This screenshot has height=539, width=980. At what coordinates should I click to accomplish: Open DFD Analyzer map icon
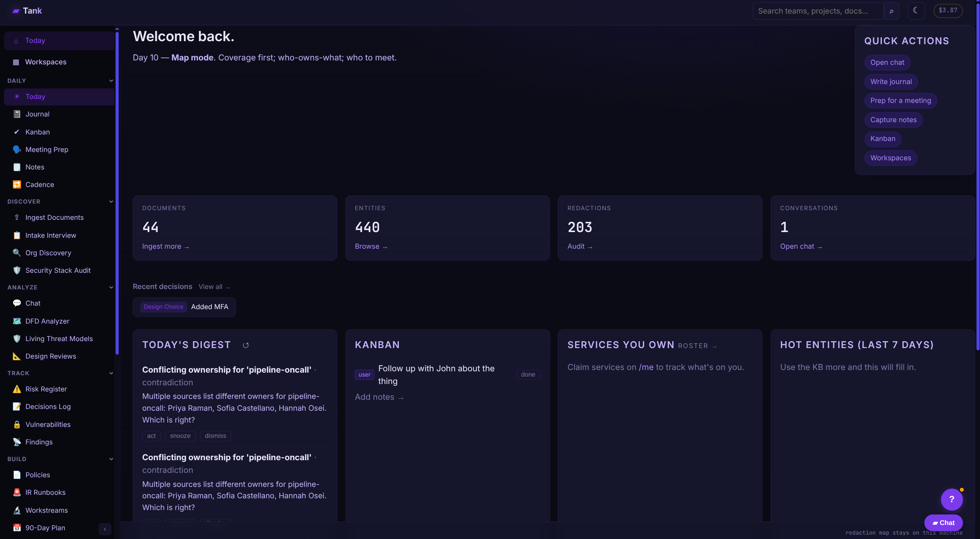[17, 321]
